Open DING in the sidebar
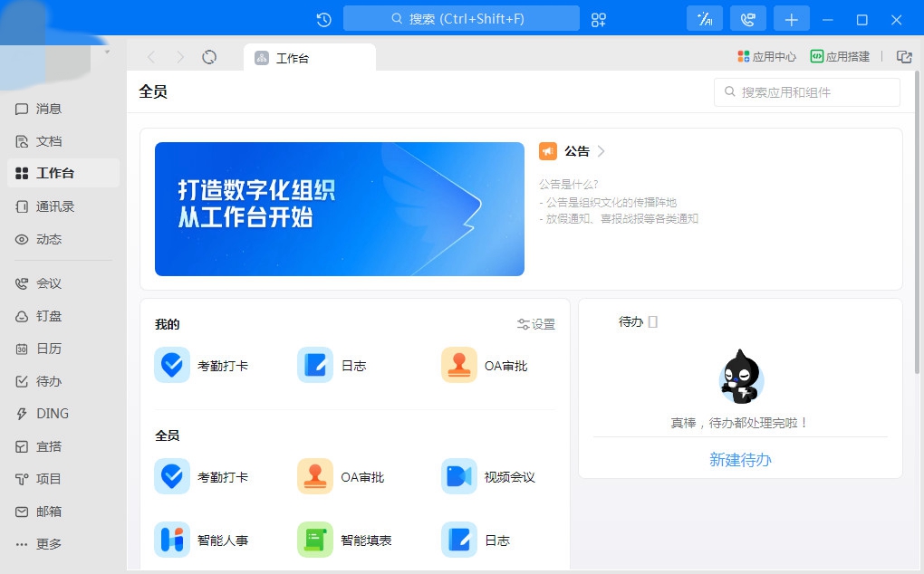 pyautogui.click(x=63, y=414)
